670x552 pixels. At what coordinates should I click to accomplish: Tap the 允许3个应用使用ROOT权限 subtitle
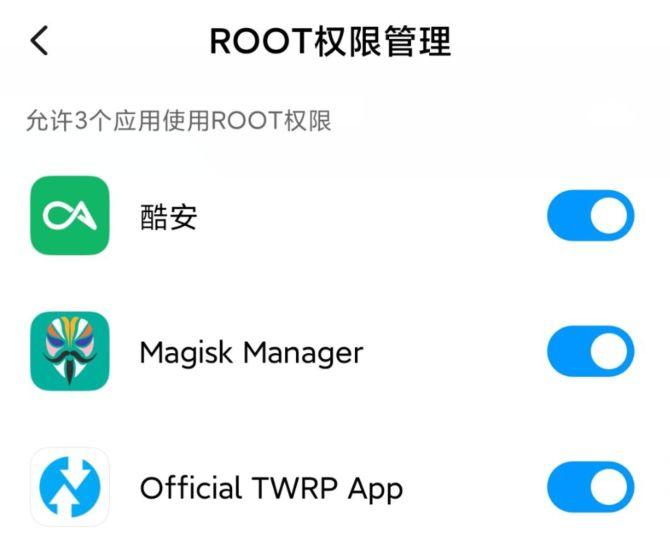(179, 120)
